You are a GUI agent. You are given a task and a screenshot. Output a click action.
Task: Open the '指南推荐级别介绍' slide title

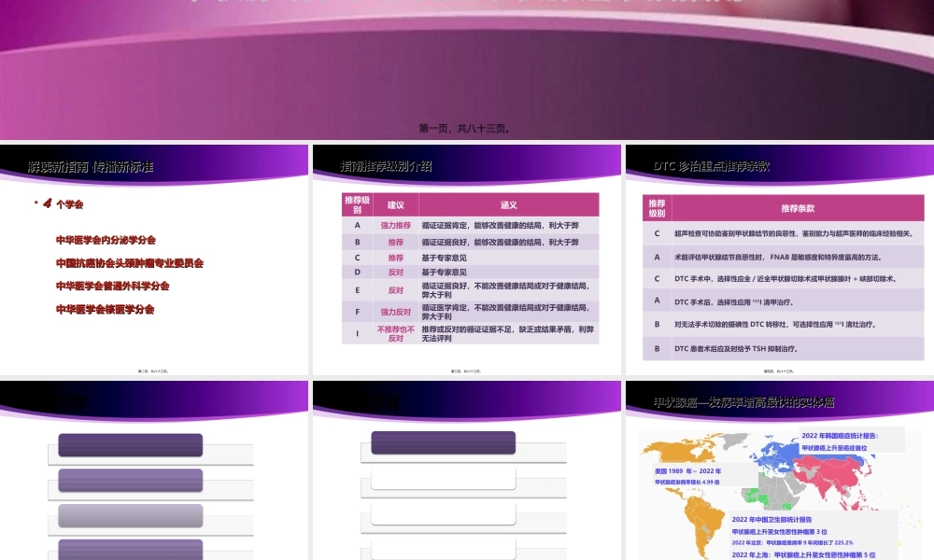pos(386,167)
